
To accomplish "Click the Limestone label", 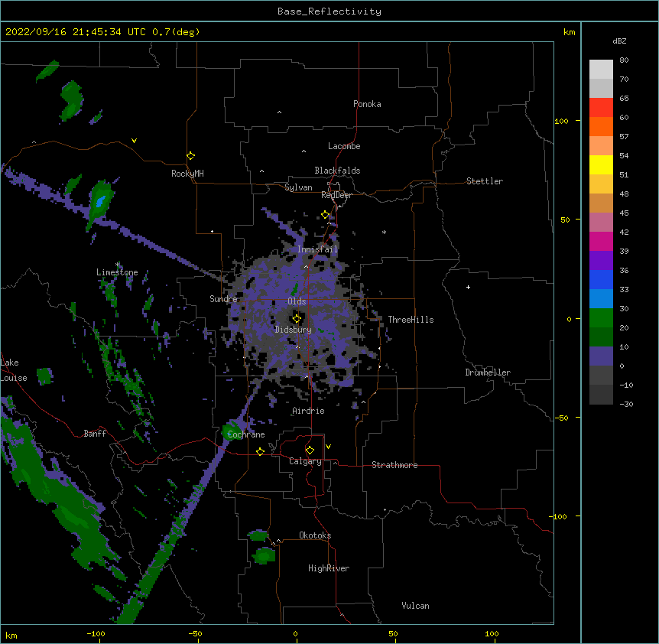I will pos(117,272).
